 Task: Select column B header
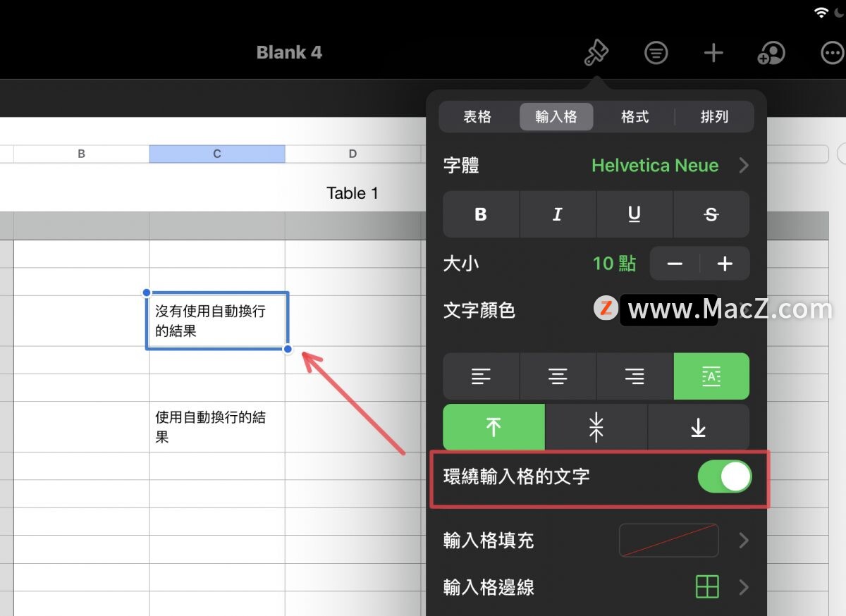click(82, 154)
